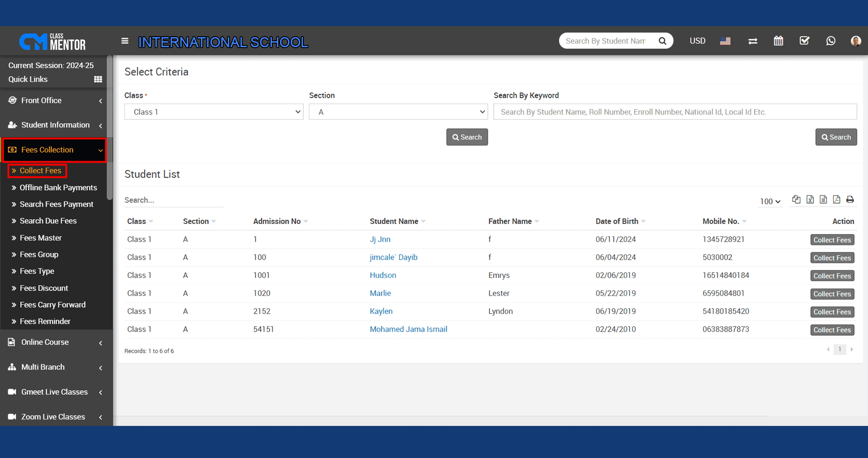This screenshot has width=868, height=458.
Task: Expand Online Course chevron
Action: 101,343
